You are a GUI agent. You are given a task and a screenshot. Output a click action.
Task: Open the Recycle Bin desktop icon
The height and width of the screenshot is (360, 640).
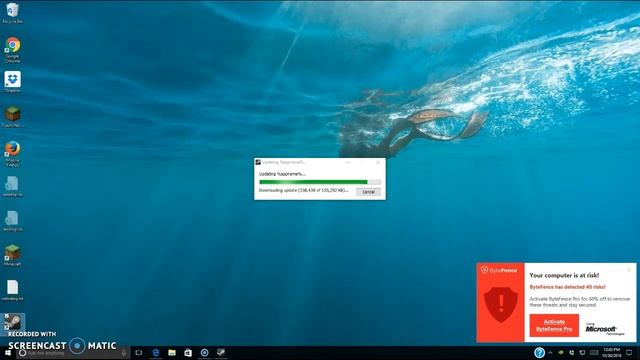12,13
